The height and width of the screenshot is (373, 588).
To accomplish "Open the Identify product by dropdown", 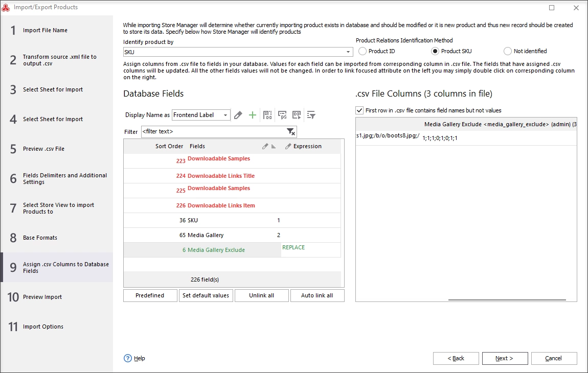I will point(348,52).
